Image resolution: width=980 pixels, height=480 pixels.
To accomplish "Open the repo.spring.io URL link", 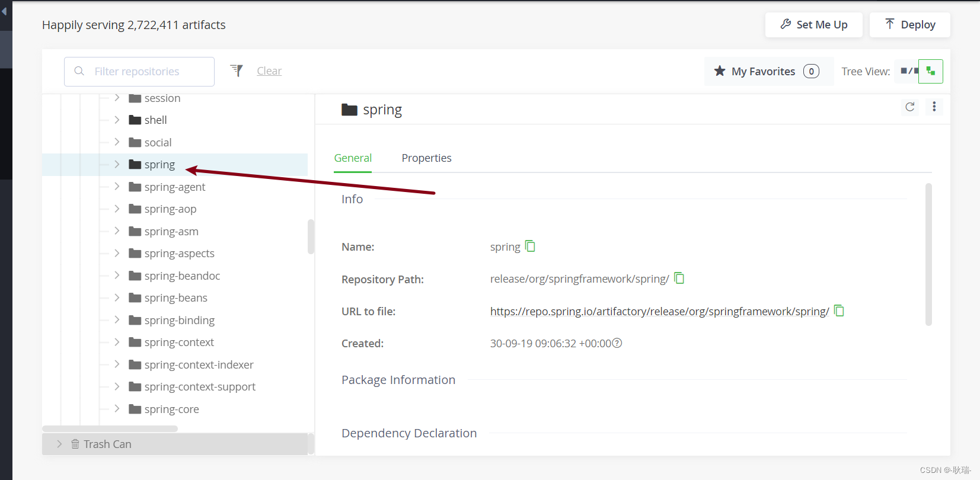I will pyautogui.click(x=659, y=311).
